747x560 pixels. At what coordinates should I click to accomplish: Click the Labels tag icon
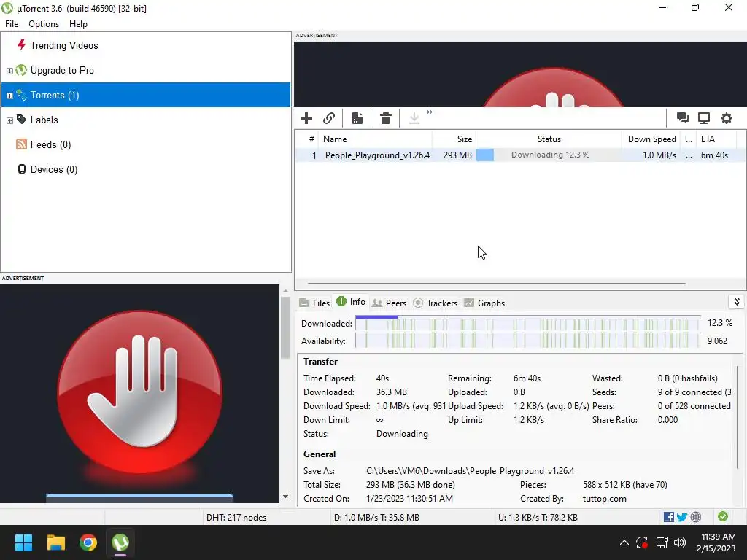click(21, 119)
